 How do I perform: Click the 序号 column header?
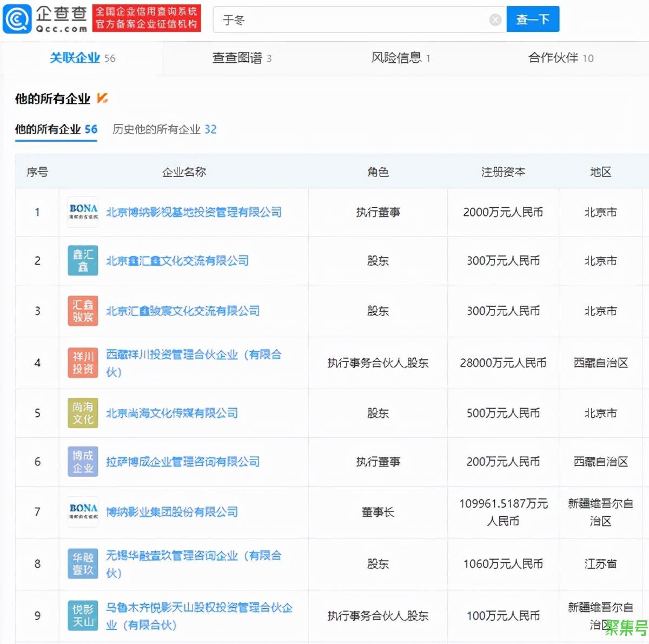coord(37,172)
